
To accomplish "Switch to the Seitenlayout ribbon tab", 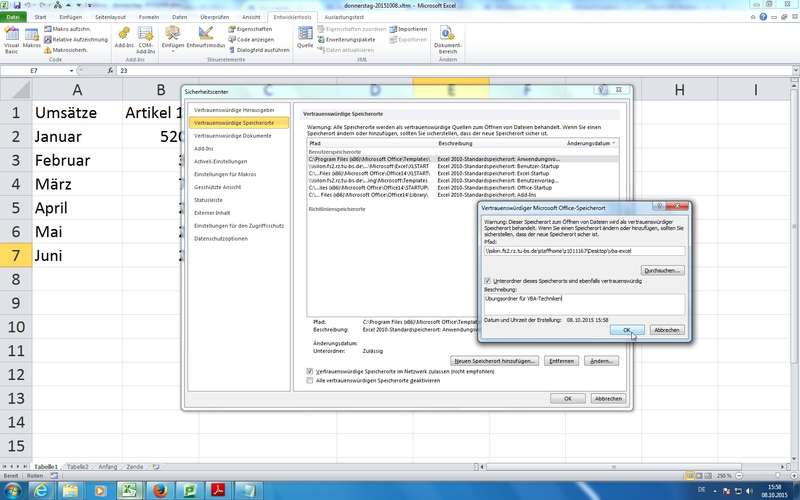I will point(110,17).
